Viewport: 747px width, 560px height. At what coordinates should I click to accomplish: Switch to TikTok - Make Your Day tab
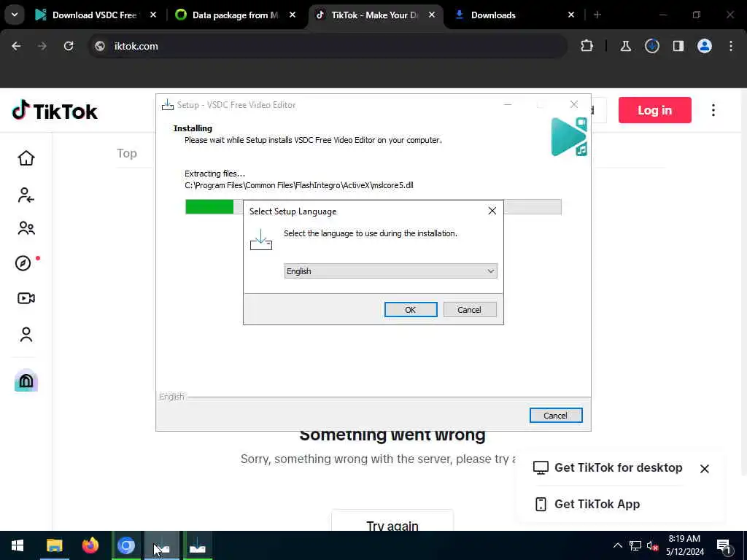point(375,15)
